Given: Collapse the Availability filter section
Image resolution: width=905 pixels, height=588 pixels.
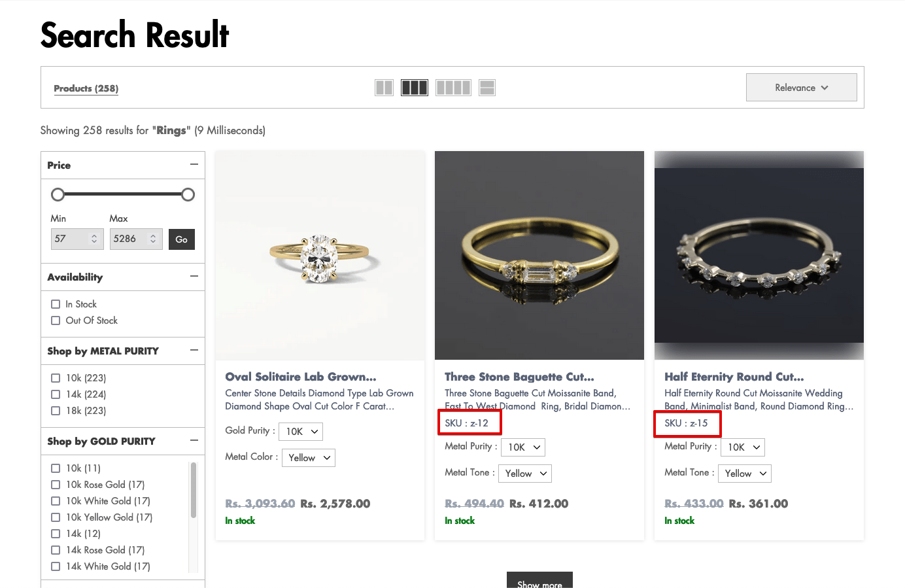Looking at the screenshot, I should pyautogui.click(x=194, y=277).
